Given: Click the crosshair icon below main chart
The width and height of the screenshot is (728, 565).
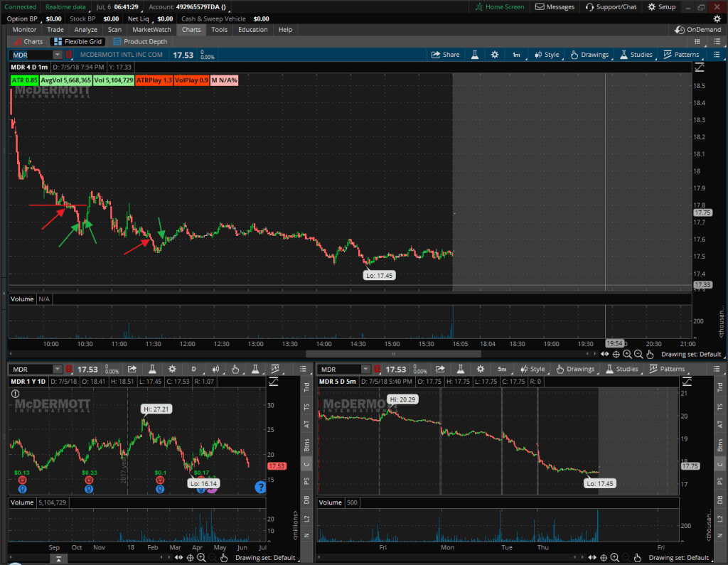Looking at the screenshot, I should click(x=616, y=354).
